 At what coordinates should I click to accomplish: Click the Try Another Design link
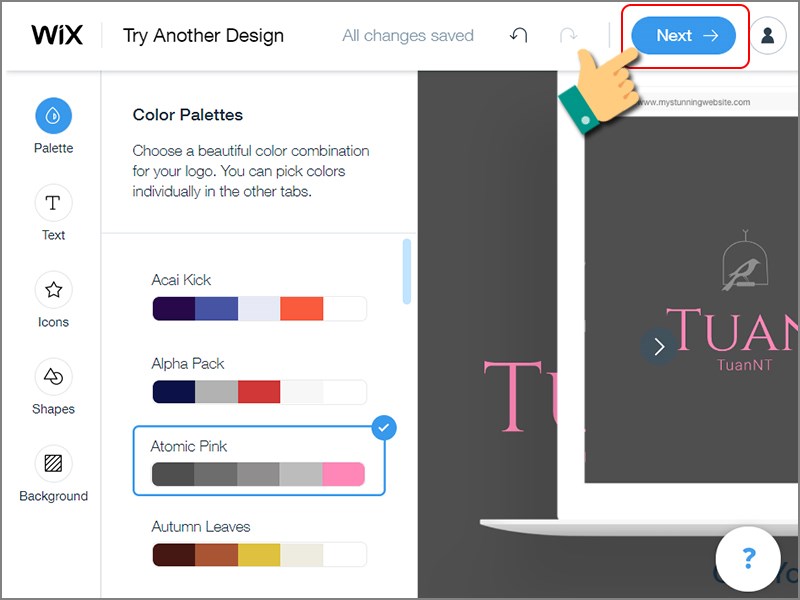[203, 36]
